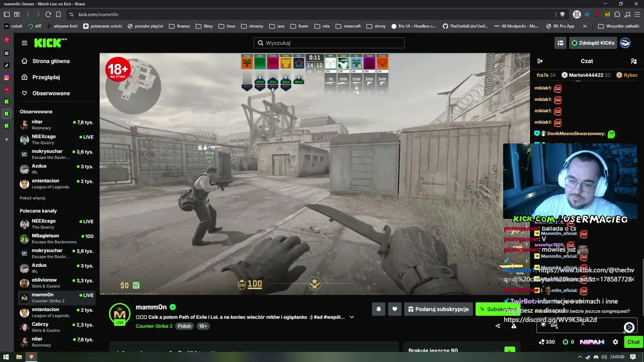This screenshot has width=644, height=362.
Task: Open the Windows Start menu
Action: coord(7,357)
